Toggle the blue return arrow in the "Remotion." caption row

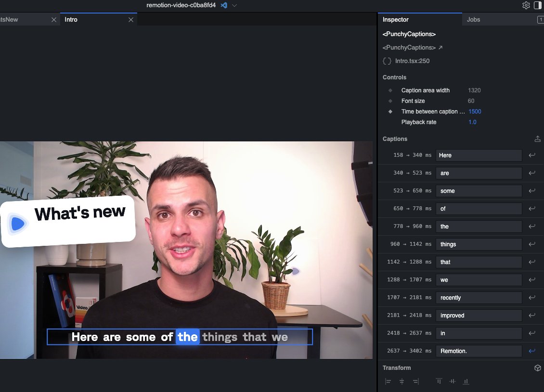pos(532,351)
